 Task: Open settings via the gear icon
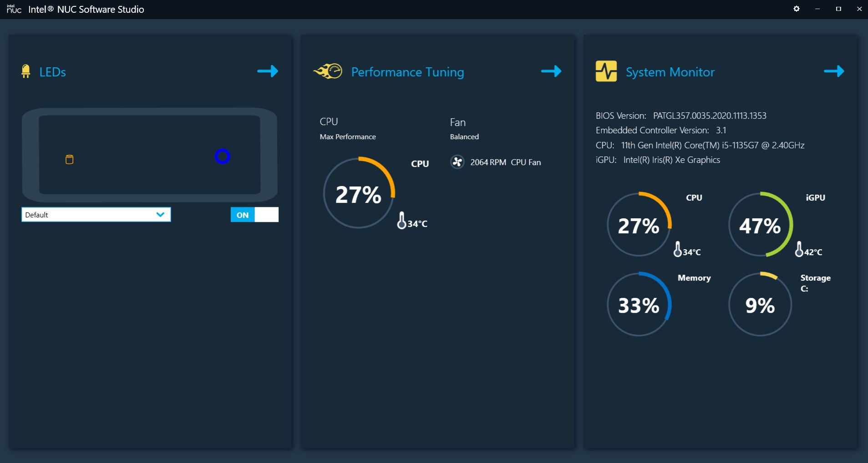(797, 9)
